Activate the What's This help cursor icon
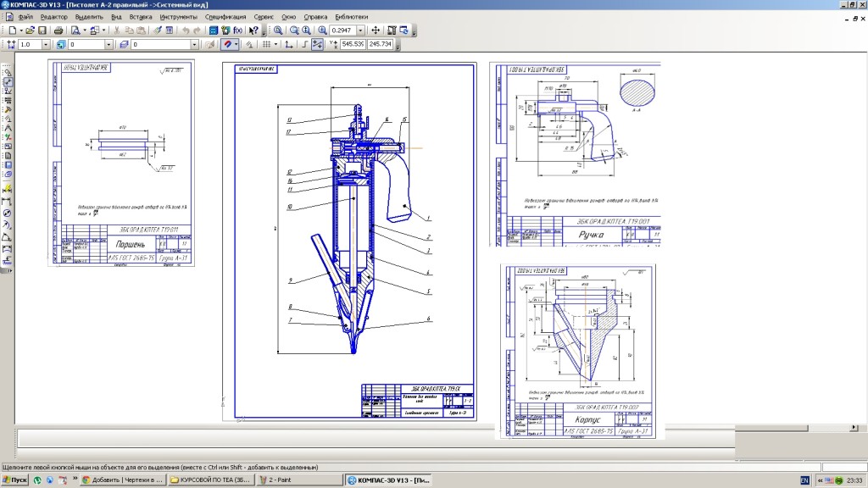Viewport: 868px width, 488px height. (253, 30)
